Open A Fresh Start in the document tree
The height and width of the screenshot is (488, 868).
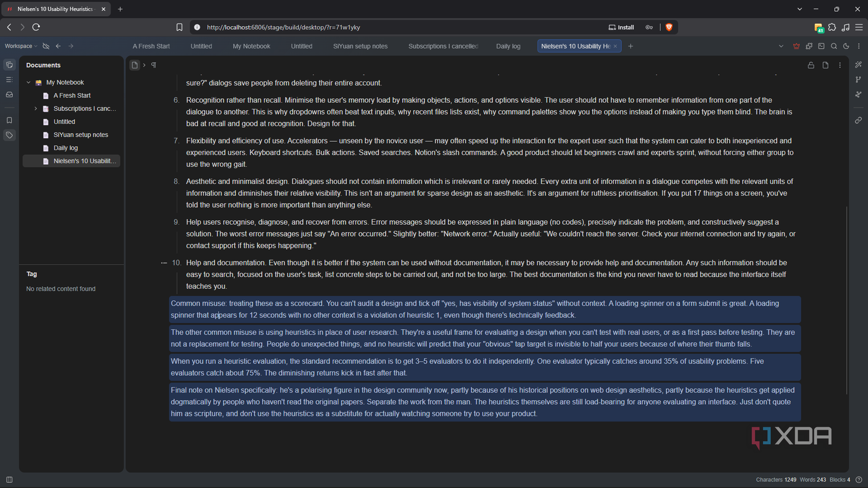[x=72, y=95]
